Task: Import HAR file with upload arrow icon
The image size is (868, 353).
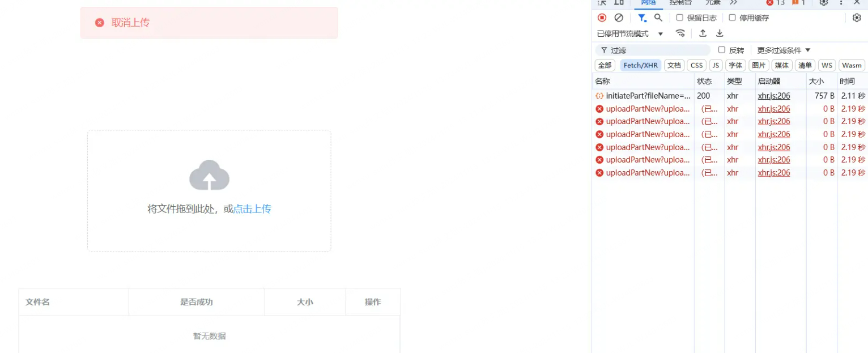Action: click(x=703, y=33)
